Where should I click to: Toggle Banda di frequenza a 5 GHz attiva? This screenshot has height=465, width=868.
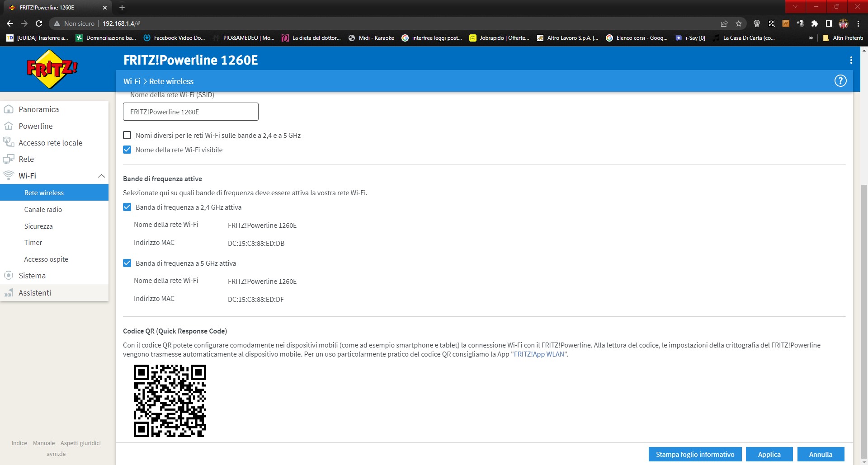pos(127,263)
